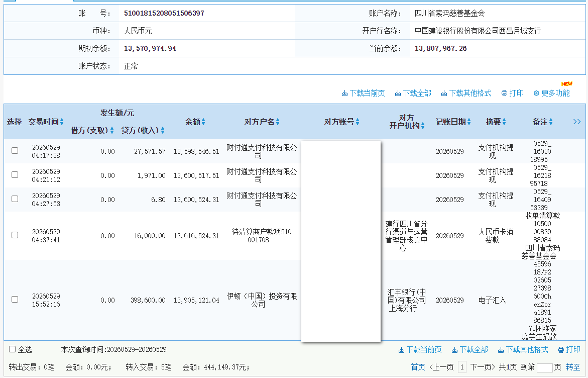Sort by 备注 column arrows
588x378 pixels.
pos(551,122)
